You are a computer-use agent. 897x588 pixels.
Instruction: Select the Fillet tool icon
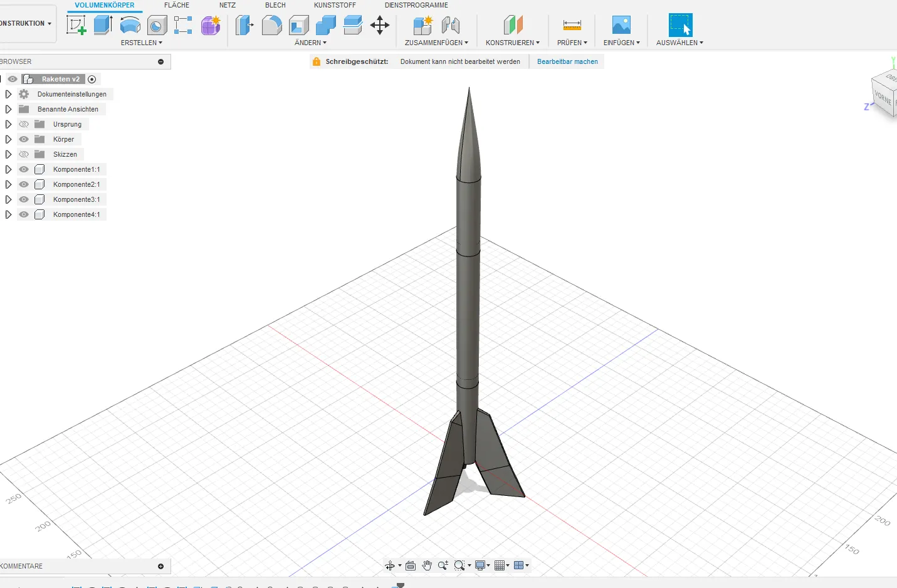pos(271,25)
